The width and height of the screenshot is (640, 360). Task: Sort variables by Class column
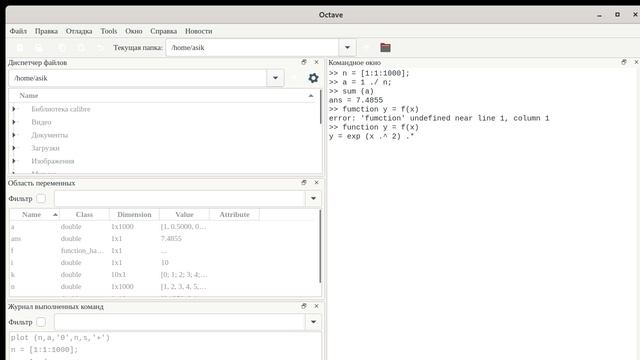[84, 214]
